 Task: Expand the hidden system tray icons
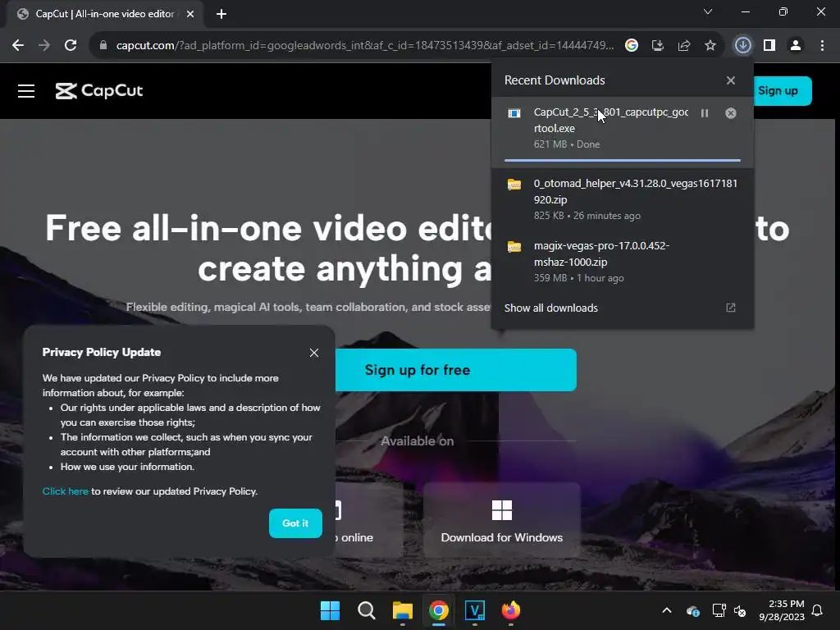(x=667, y=610)
